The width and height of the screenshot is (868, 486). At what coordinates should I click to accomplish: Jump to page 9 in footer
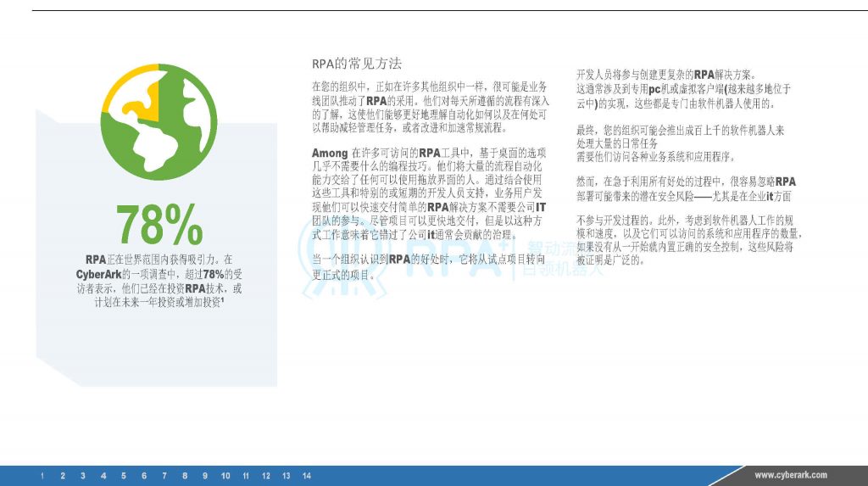click(205, 476)
